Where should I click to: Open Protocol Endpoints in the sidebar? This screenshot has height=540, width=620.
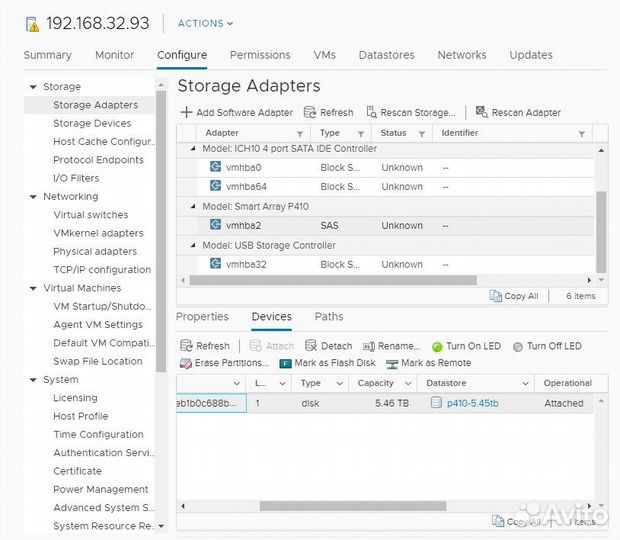coord(98,160)
